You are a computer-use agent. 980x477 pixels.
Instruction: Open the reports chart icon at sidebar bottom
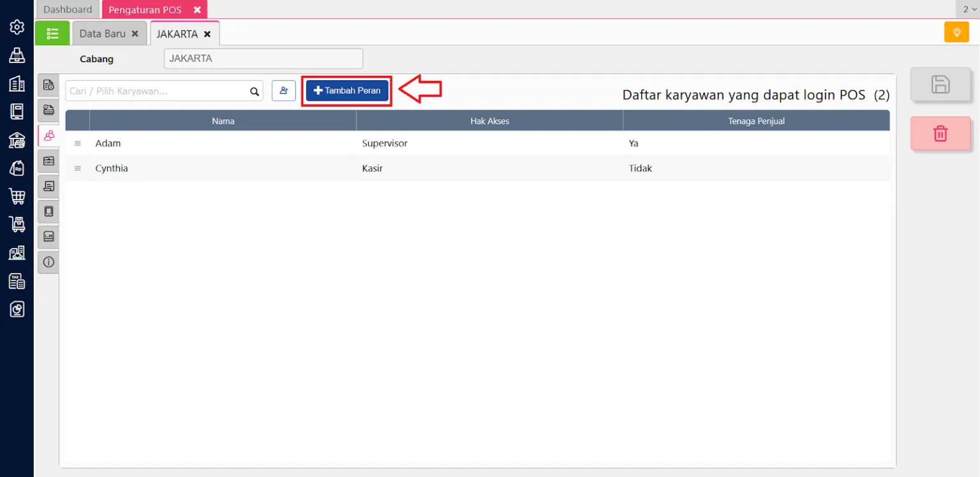[17, 309]
